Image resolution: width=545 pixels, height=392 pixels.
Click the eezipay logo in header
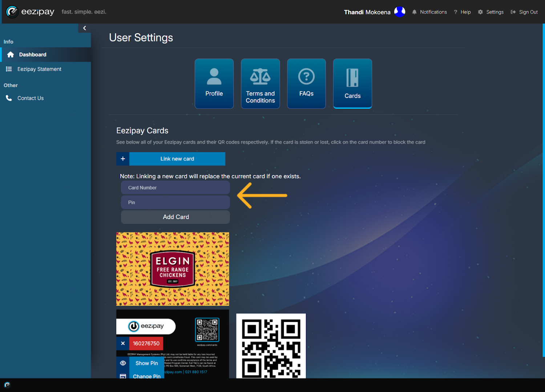(31, 12)
